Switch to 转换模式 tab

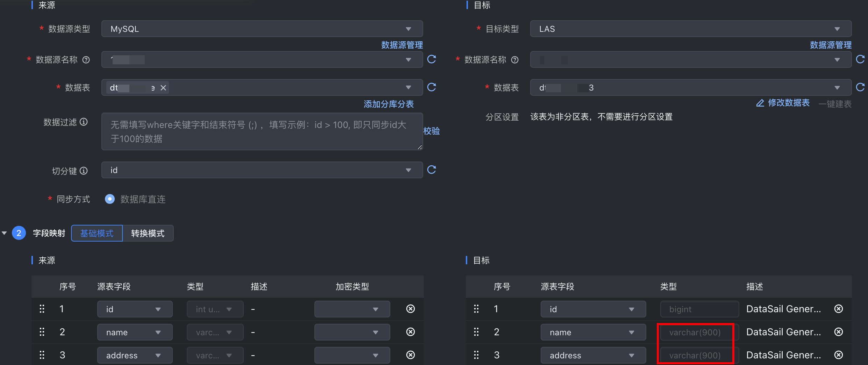click(148, 233)
